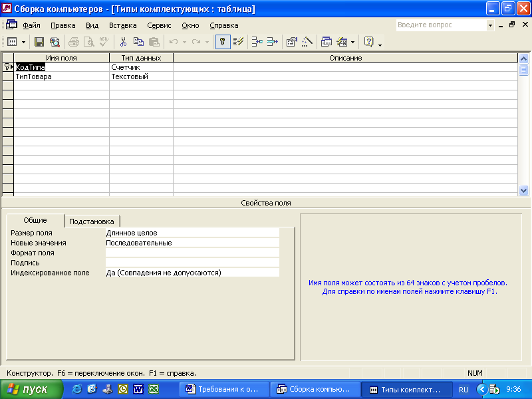This screenshot has height=399, width=532.
Task: Click the Help question mark icon
Action: coord(369,42)
